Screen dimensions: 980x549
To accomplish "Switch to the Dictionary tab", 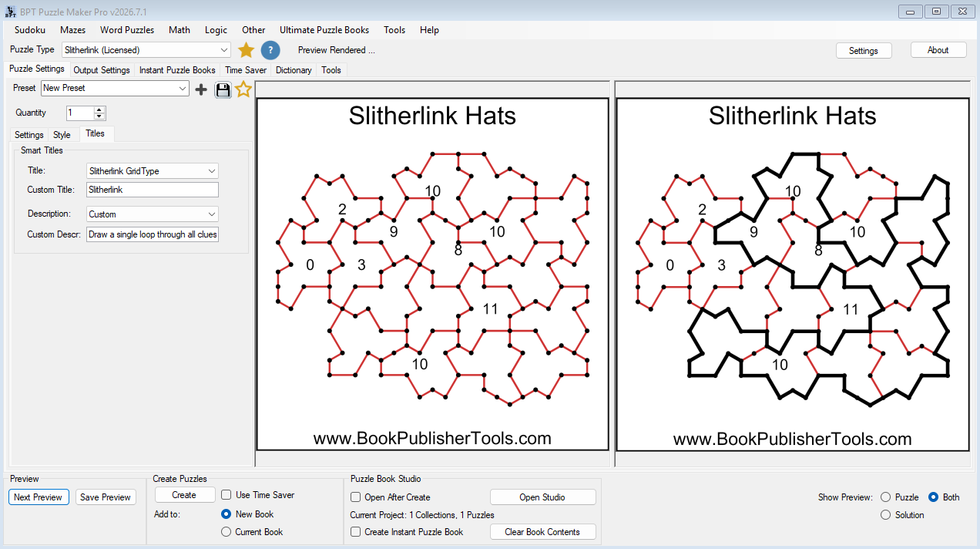I will (294, 70).
